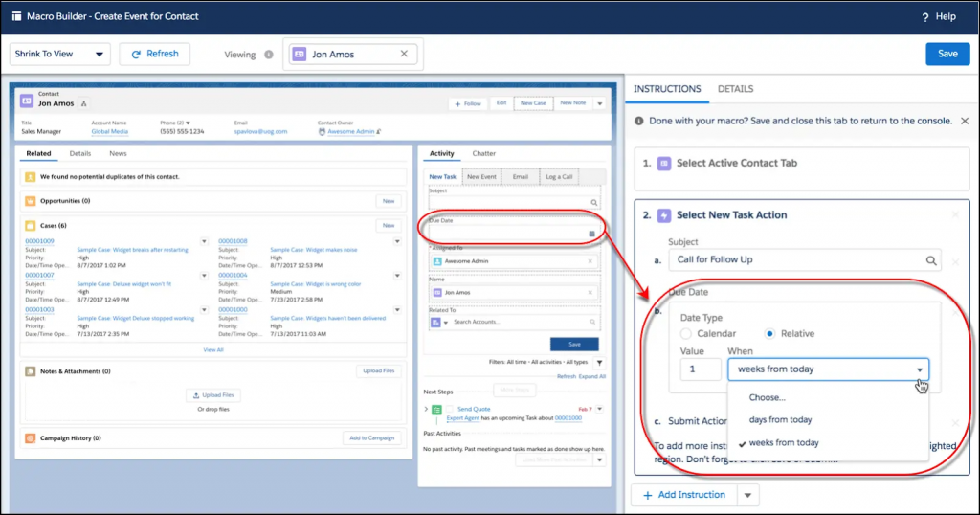
Task: Click the Viewing info icon
Action: (269, 55)
